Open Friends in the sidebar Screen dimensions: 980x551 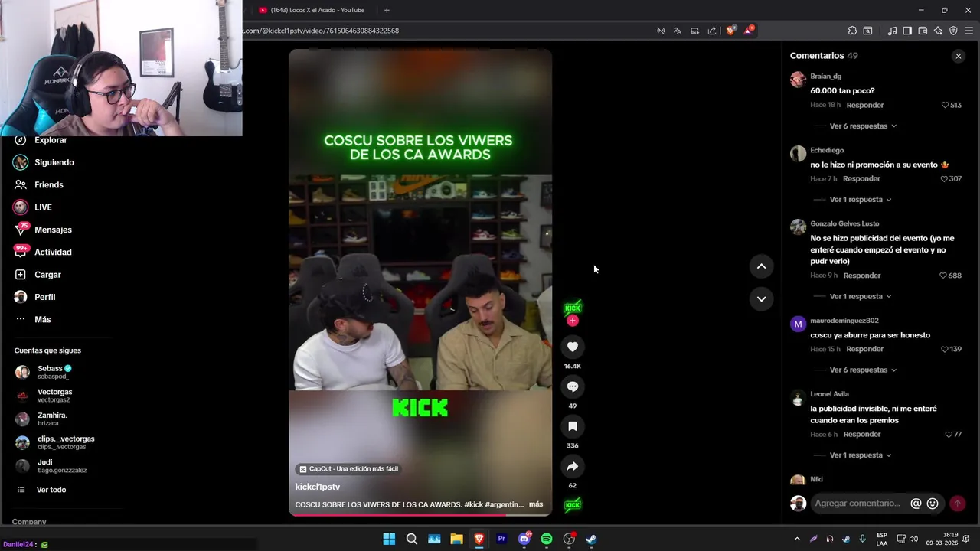click(x=48, y=184)
